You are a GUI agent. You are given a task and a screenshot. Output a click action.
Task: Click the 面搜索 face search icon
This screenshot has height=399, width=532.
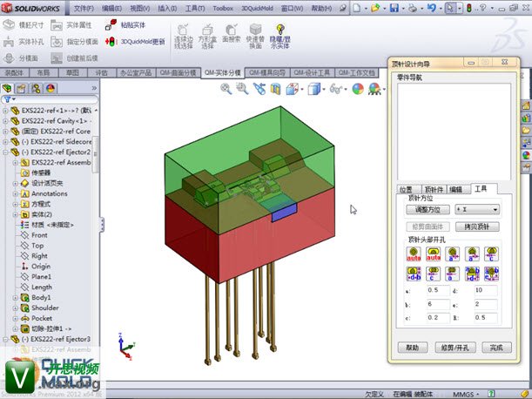[232, 30]
